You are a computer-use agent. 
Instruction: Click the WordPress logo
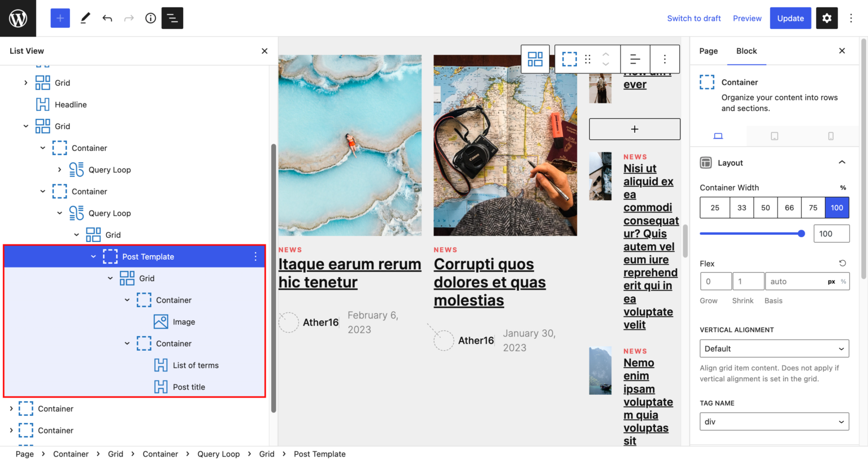[18, 18]
